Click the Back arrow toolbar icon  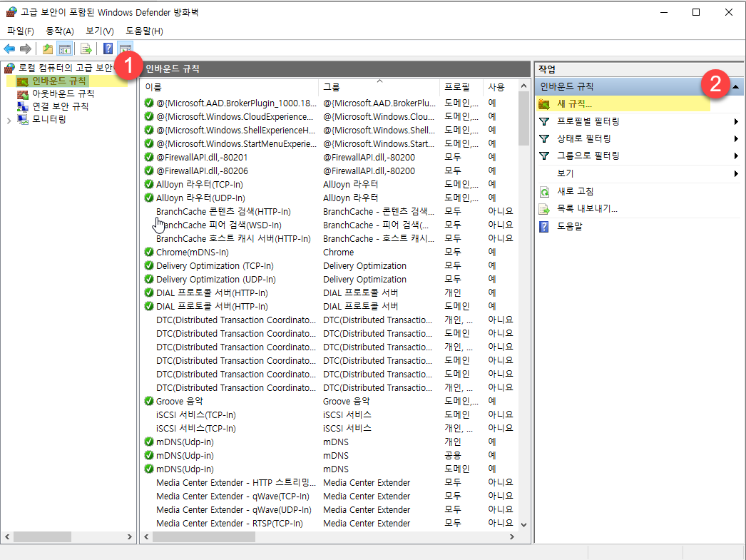click(9, 49)
